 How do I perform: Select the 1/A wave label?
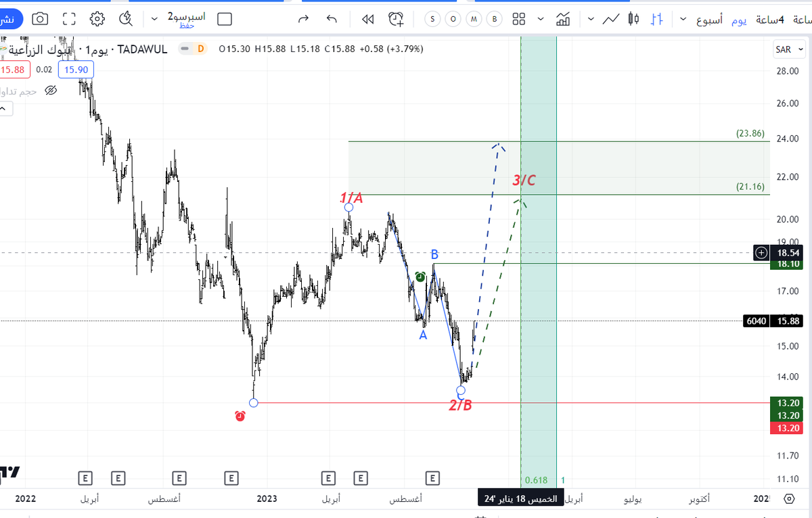352,197
